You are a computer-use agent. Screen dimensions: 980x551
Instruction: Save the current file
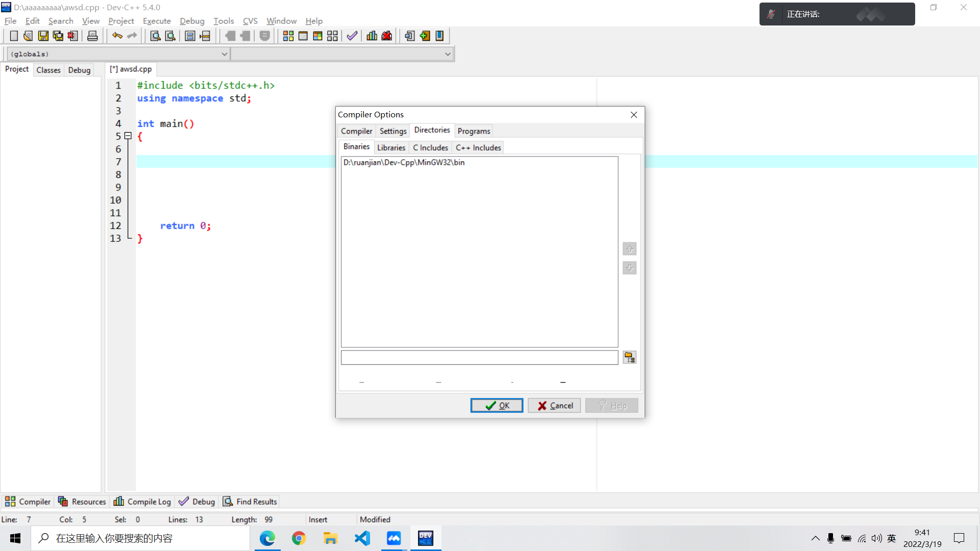(43, 36)
